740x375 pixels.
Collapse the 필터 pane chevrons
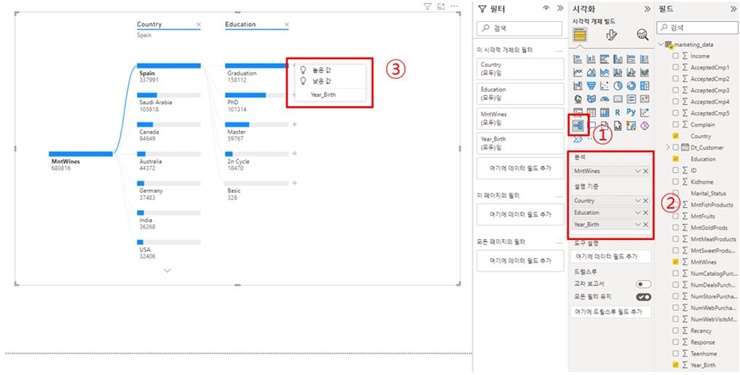click(x=560, y=8)
